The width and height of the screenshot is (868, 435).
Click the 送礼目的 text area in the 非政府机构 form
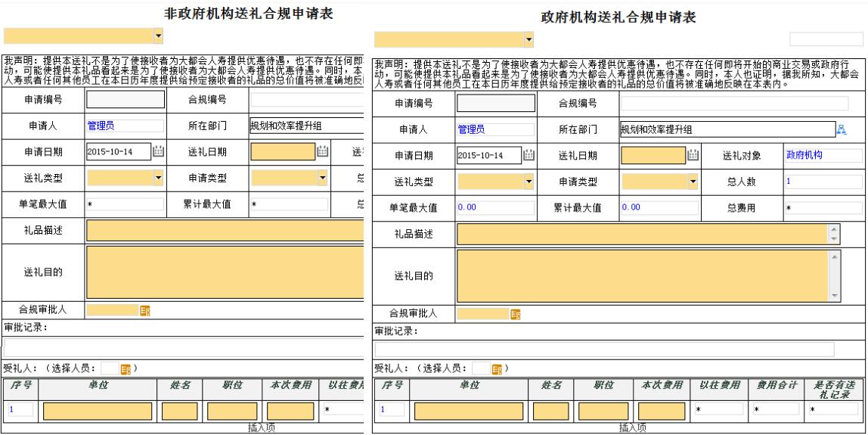225,272
